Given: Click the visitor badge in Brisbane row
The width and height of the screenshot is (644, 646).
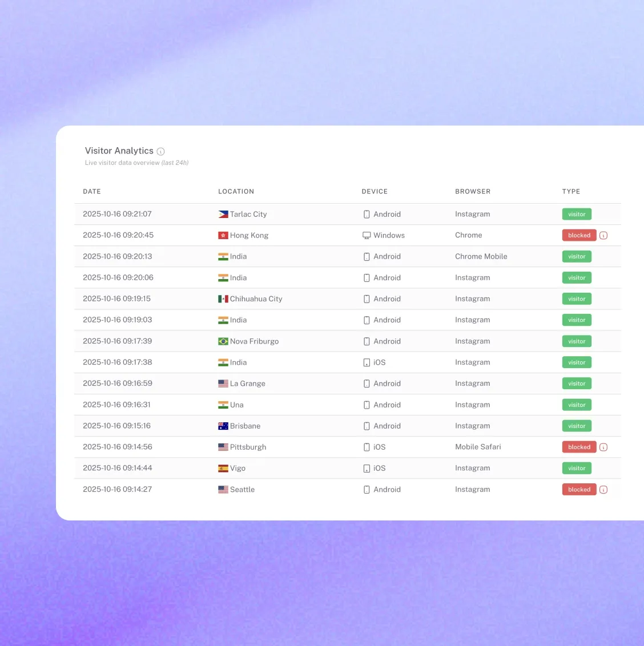Looking at the screenshot, I should tap(577, 426).
